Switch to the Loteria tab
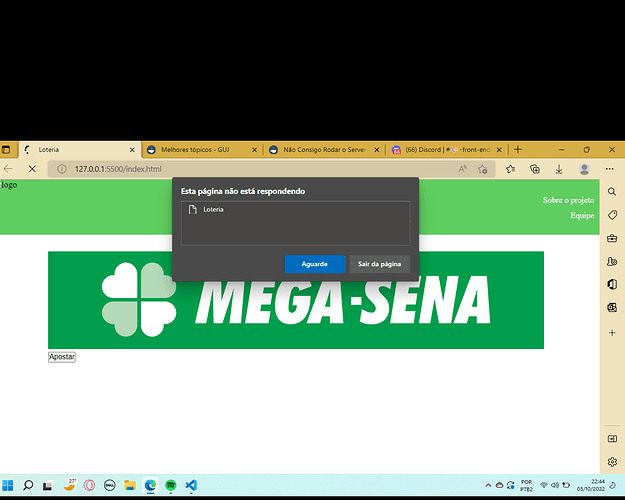 coord(80,150)
